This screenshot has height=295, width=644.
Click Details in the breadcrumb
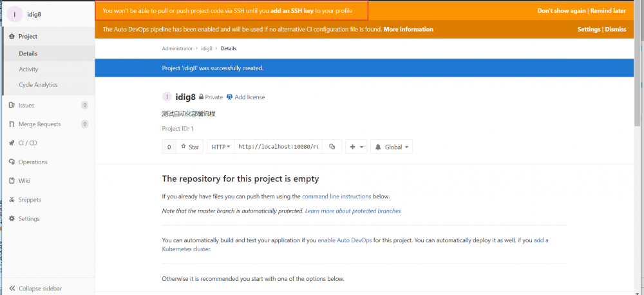coord(229,48)
